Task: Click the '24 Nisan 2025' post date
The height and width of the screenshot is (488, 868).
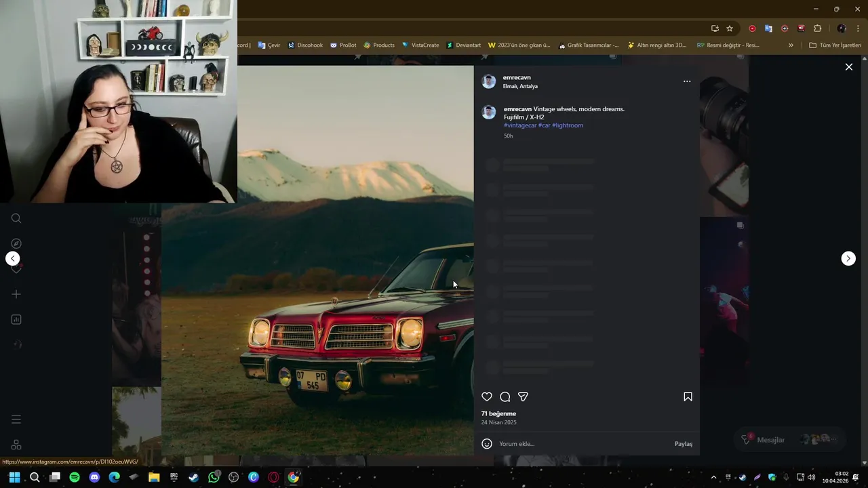Action: click(499, 422)
